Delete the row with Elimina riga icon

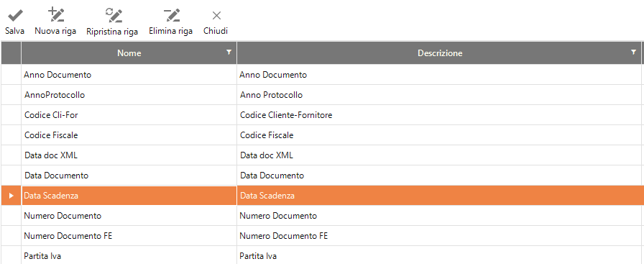[x=171, y=15]
